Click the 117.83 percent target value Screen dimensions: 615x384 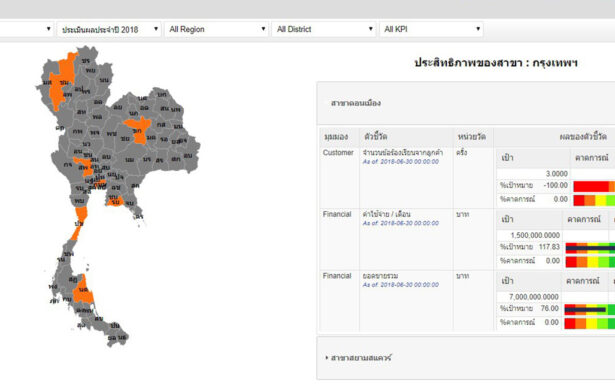(549, 247)
